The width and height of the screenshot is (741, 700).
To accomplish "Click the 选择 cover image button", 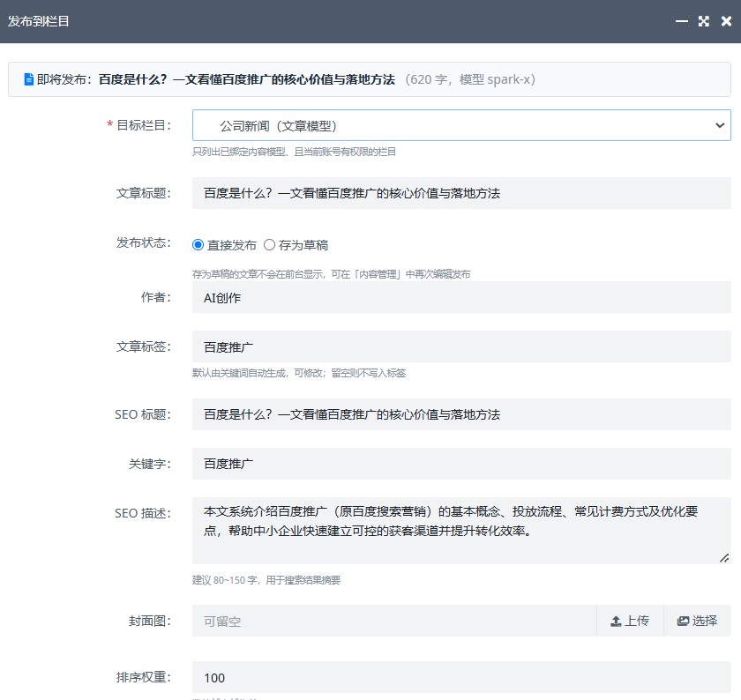I will click(698, 621).
